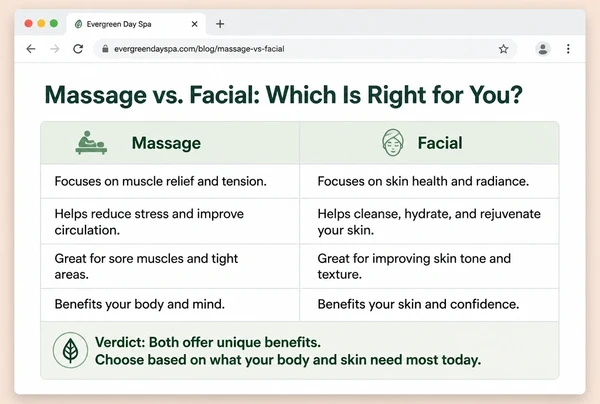
Task: Click the address bar URL field
Action: click(305, 49)
